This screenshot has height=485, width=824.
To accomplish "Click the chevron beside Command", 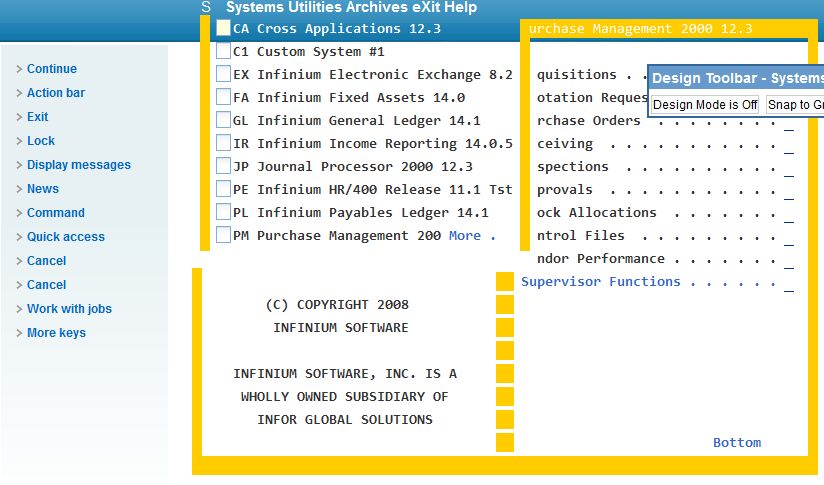I will tap(19, 213).
